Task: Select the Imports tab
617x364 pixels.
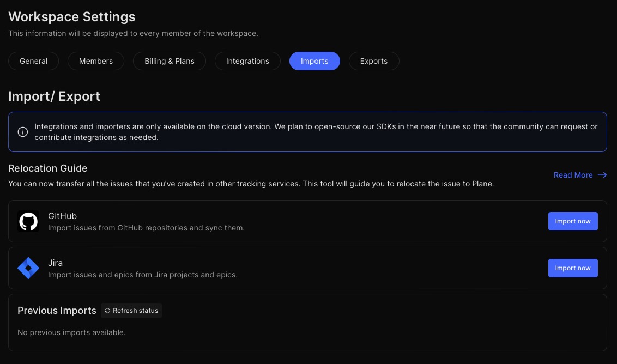Action: tap(314, 61)
